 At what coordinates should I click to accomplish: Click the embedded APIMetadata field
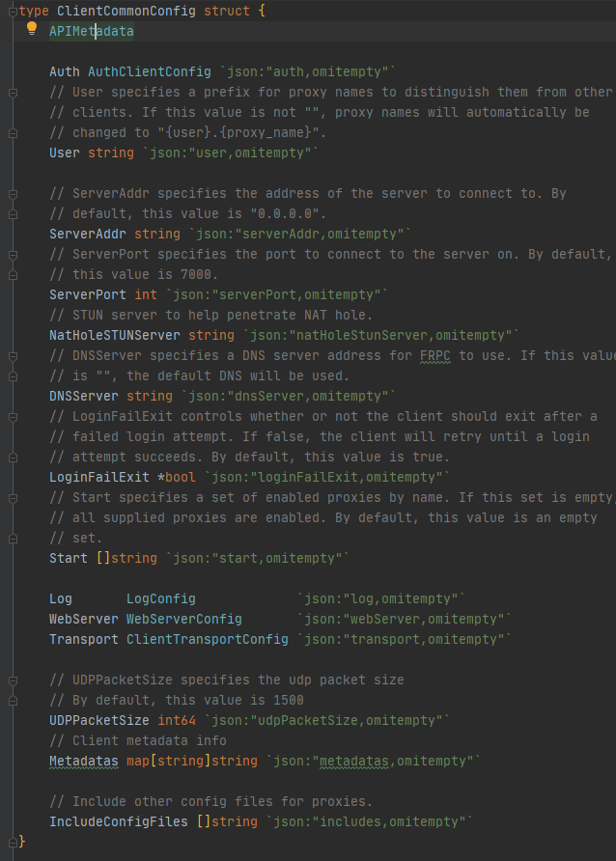click(x=92, y=31)
